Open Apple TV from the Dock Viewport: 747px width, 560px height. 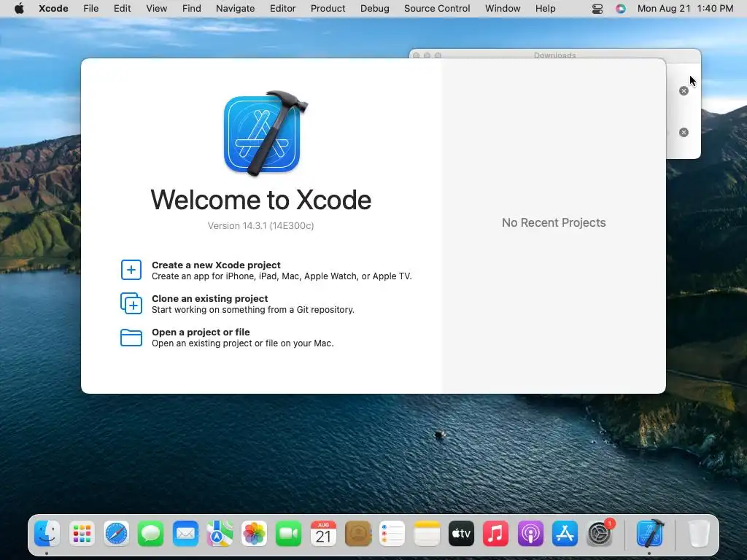pos(461,533)
